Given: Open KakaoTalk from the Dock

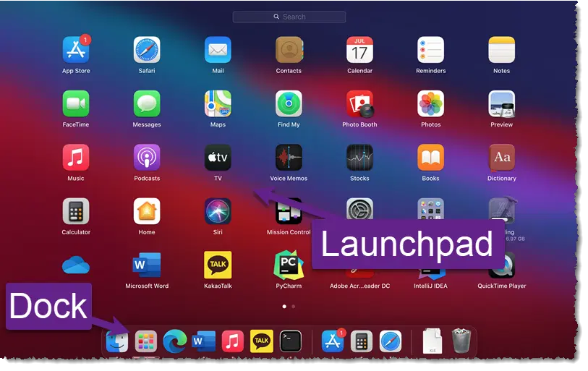Looking at the screenshot, I should [x=261, y=341].
